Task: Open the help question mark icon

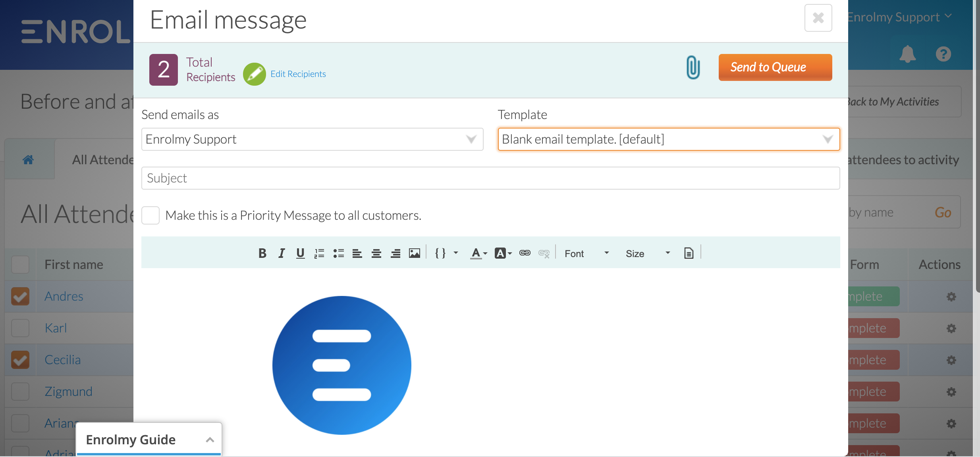Action: pos(943,54)
